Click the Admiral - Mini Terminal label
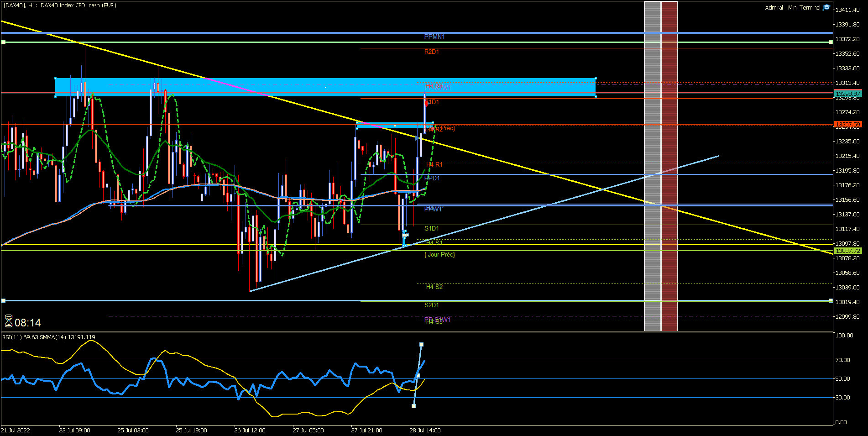The width and height of the screenshot is (868, 436). (793, 7)
